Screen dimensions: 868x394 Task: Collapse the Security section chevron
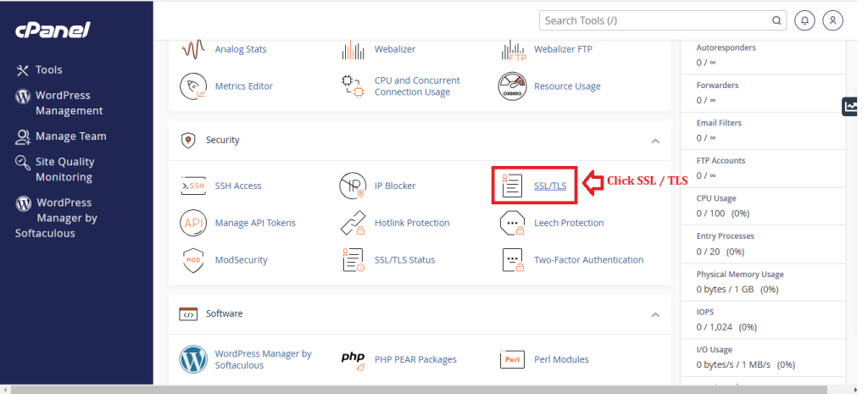point(655,142)
